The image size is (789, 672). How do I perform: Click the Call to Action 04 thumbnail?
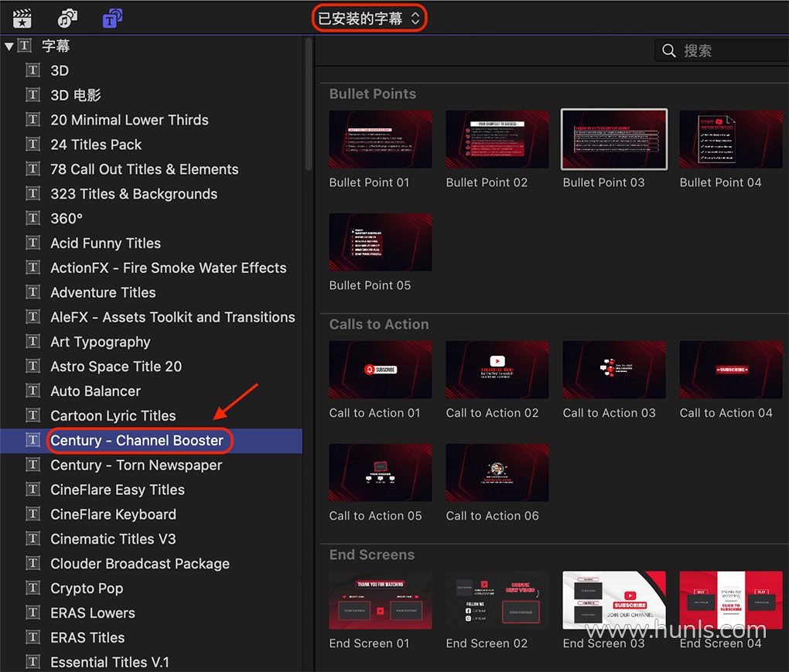point(731,370)
